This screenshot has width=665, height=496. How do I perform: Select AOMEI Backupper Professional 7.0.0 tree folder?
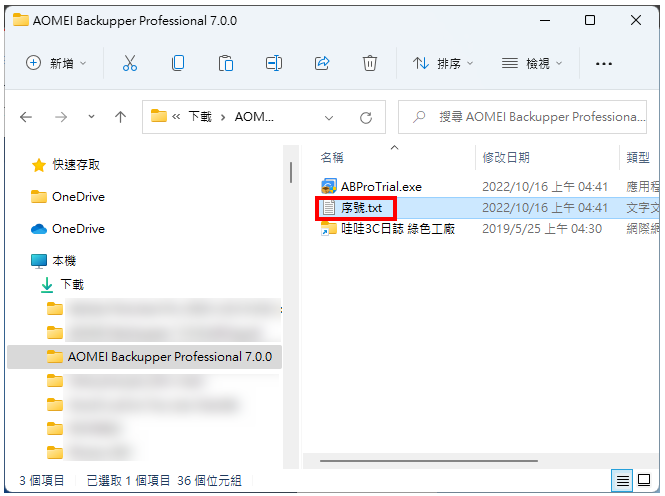(x=145, y=357)
